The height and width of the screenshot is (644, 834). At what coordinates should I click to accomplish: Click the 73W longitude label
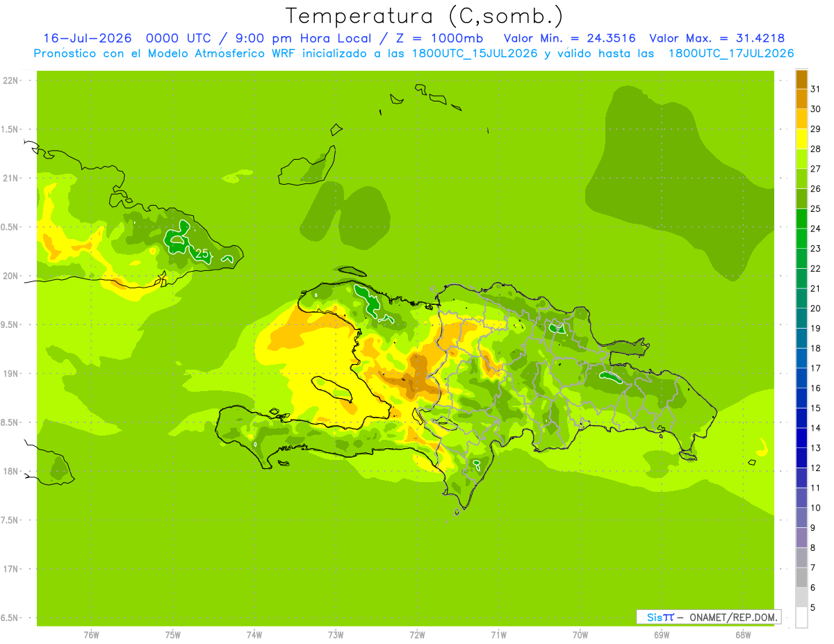click(336, 635)
